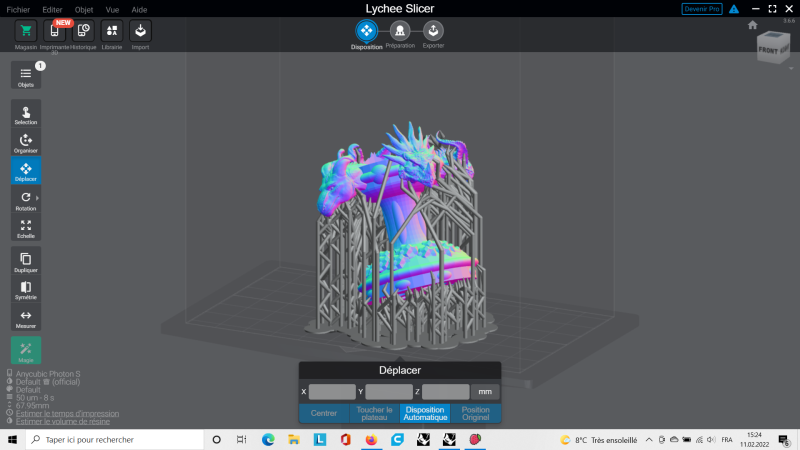Image resolution: width=800 pixels, height=450 pixels.
Task: Click the Firefox icon in the taskbar
Action: pyautogui.click(x=371, y=440)
